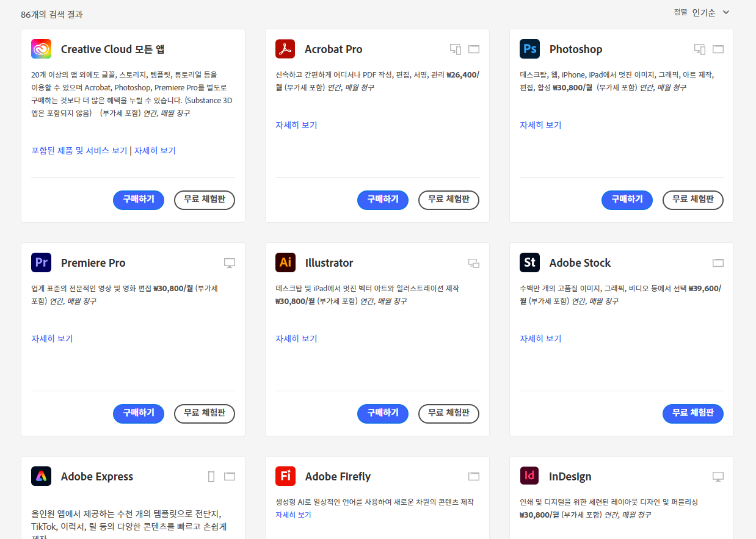Click 무료 체험판 for Premiere Pro
This screenshot has width=756, height=539.
[205, 413]
